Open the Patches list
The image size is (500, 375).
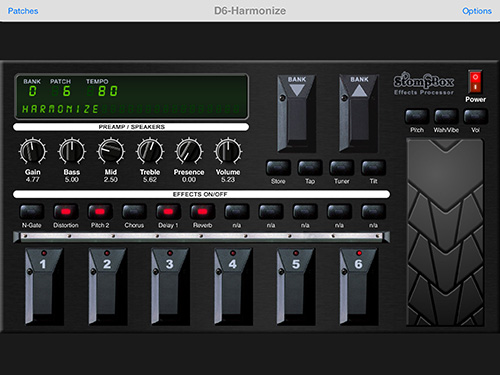click(x=23, y=11)
